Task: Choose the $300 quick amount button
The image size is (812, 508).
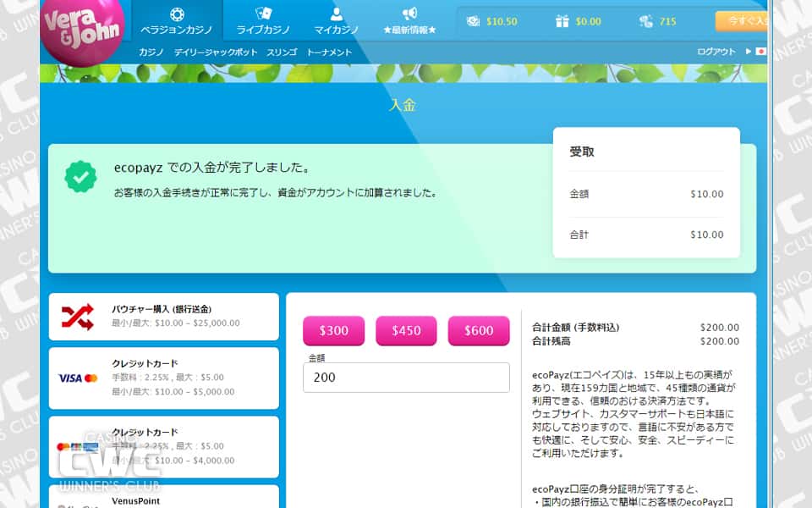Action: [333, 330]
